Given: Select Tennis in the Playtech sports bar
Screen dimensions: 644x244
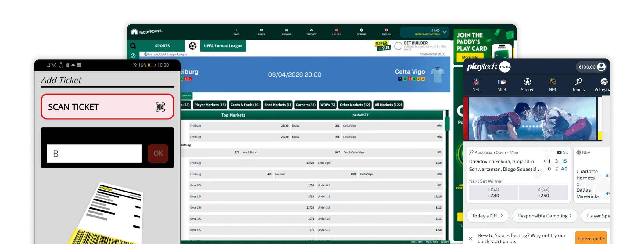Looking at the screenshot, I should (x=578, y=85).
